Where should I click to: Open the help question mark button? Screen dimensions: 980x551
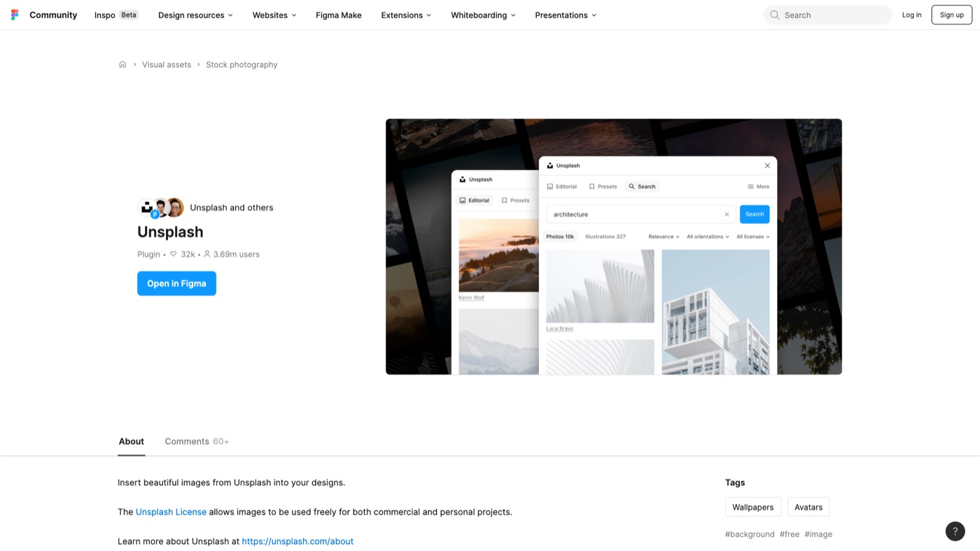tap(955, 531)
